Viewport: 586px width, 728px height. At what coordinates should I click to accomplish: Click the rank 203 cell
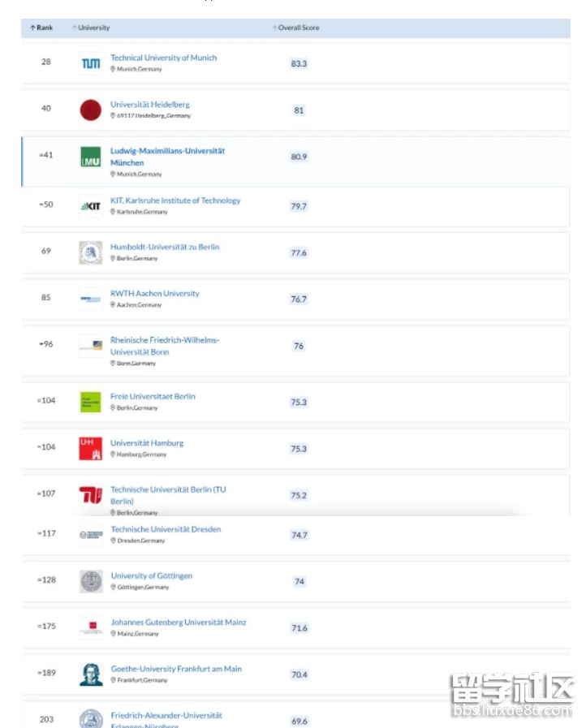(46, 719)
